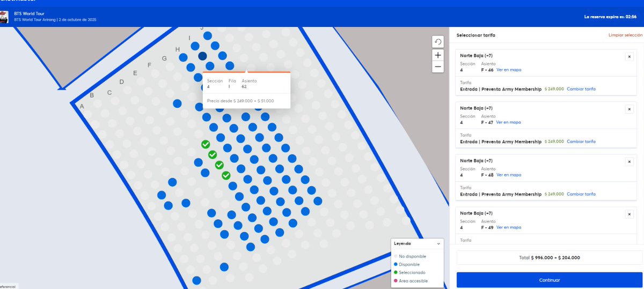644x289 pixels.
Task: Click the 'La reserva expira en' countdown timer
Action: coord(611,17)
